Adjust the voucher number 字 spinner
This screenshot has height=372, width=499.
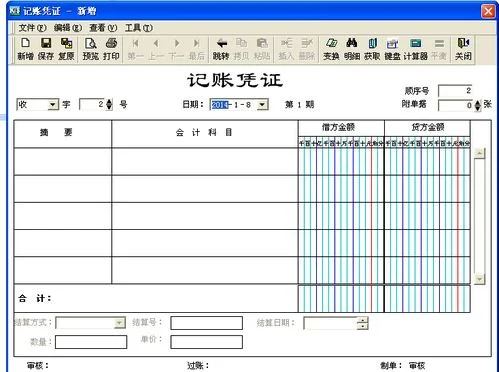click(x=109, y=105)
